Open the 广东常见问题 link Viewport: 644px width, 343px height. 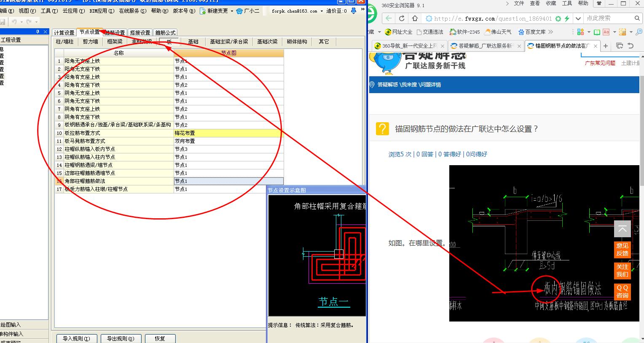pos(600,63)
